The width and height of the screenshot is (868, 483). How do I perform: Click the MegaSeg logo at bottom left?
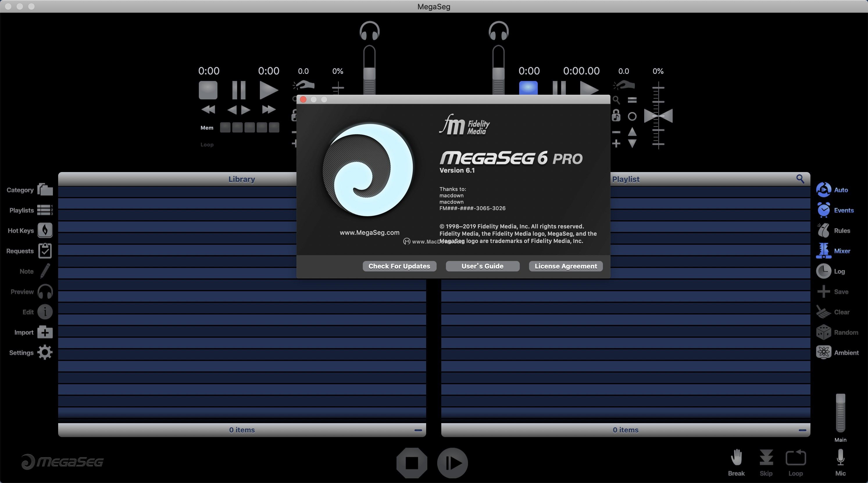click(x=62, y=461)
